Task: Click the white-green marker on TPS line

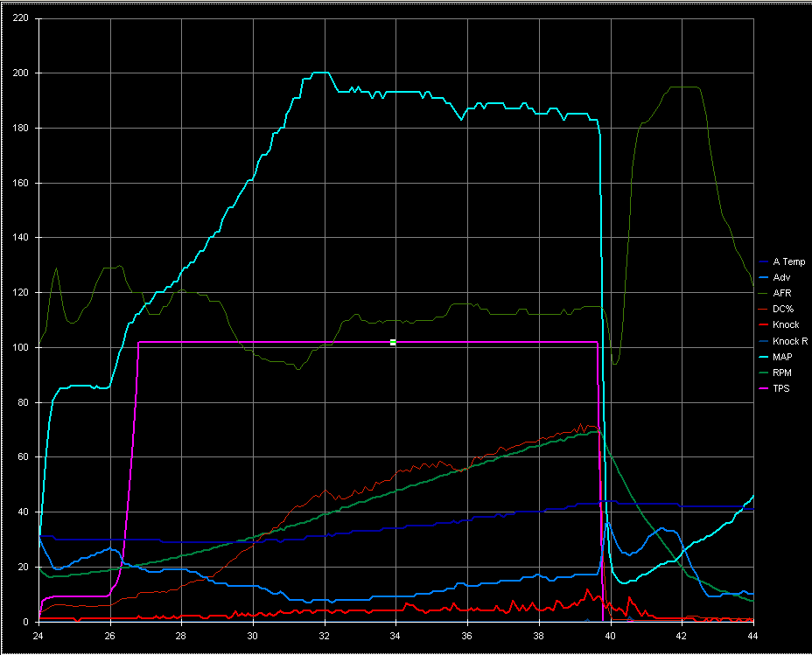Action: point(393,342)
